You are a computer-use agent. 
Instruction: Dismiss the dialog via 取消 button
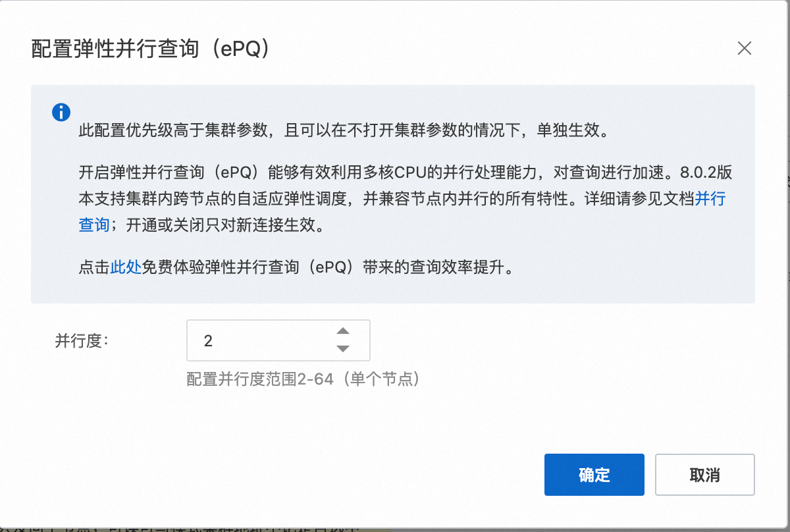(704, 475)
